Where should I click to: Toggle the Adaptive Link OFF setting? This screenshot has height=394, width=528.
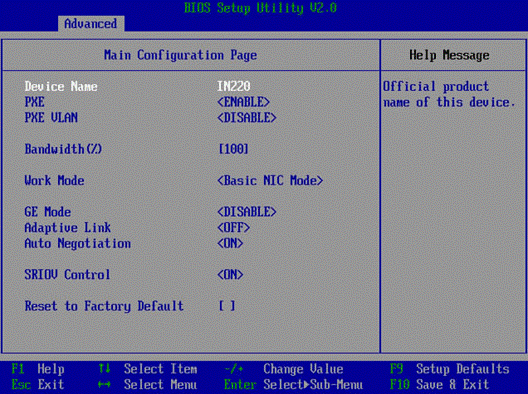click(x=234, y=228)
